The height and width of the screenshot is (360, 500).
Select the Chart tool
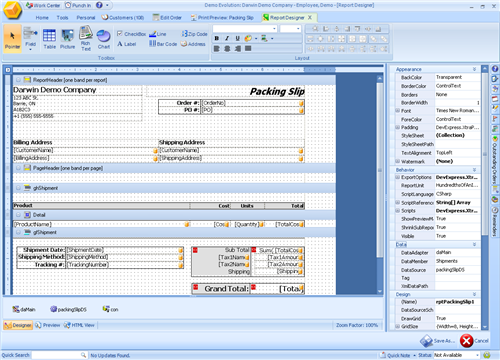click(104, 38)
